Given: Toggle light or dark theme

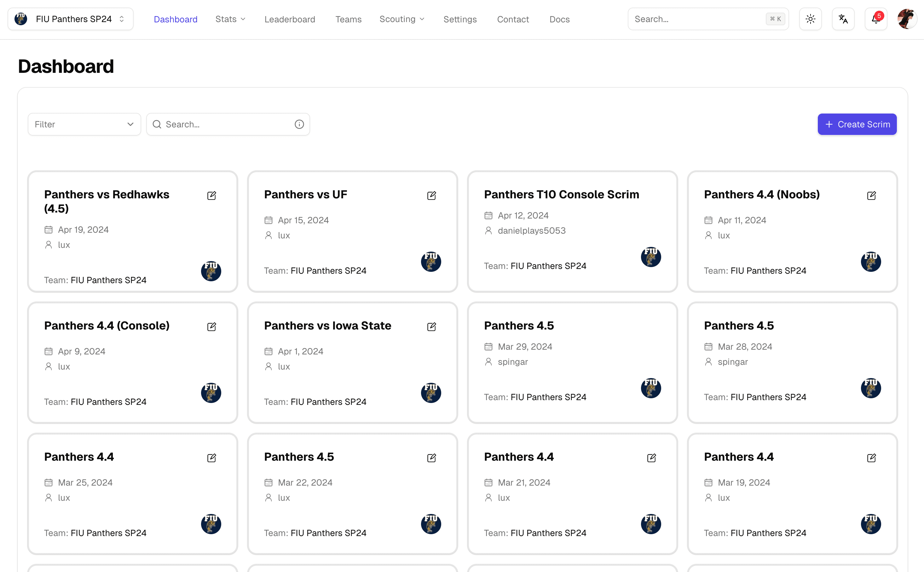Looking at the screenshot, I should click(810, 19).
